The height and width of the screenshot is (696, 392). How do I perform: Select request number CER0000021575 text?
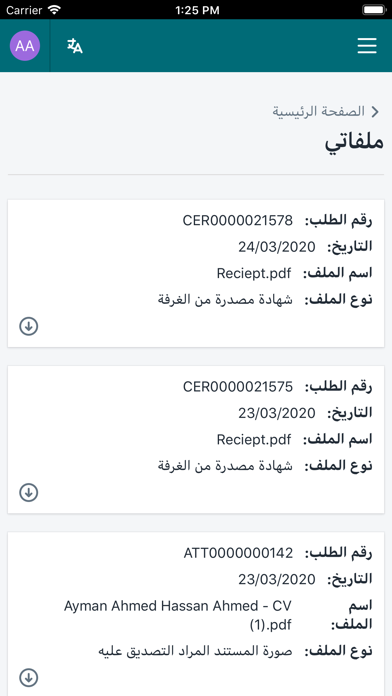(x=238, y=387)
